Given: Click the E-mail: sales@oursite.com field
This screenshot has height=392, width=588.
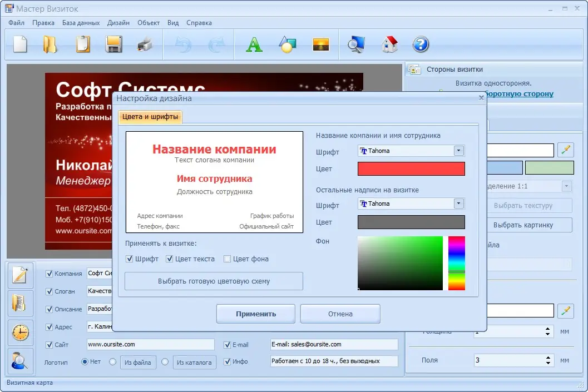Looking at the screenshot, I should coord(334,344).
